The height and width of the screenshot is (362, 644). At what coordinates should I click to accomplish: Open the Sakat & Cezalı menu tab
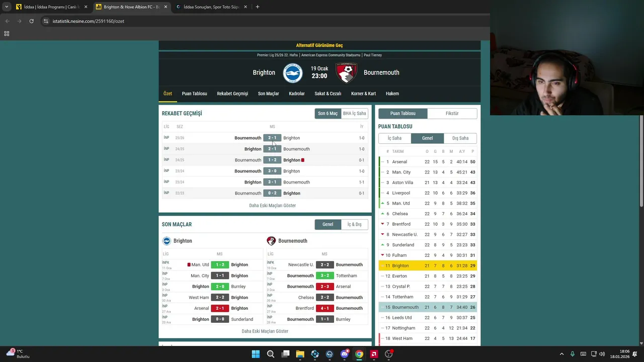[328, 94]
